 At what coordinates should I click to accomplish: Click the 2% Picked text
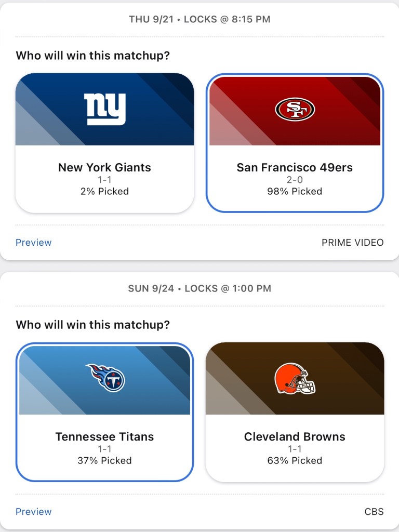click(104, 191)
